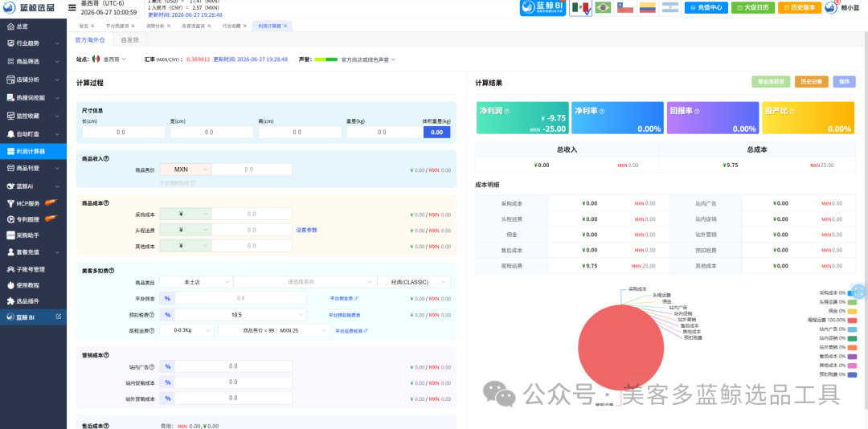
Task: Open the 总览 home icon in sidebar
Action: tap(11, 26)
